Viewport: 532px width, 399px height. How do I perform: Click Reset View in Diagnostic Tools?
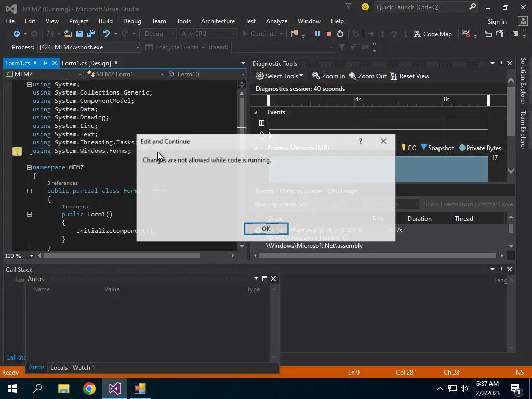click(409, 76)
